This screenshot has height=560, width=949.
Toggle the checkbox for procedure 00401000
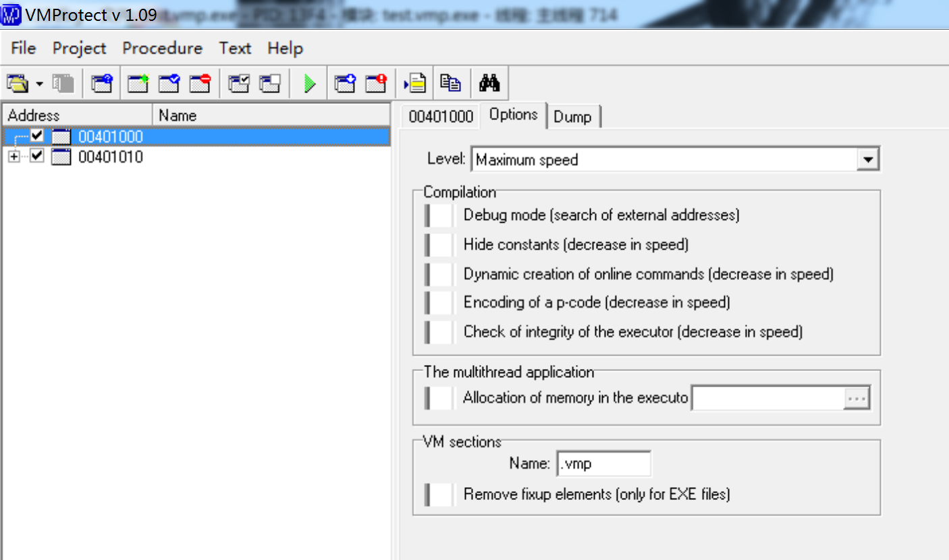click(x=37, y=136)
